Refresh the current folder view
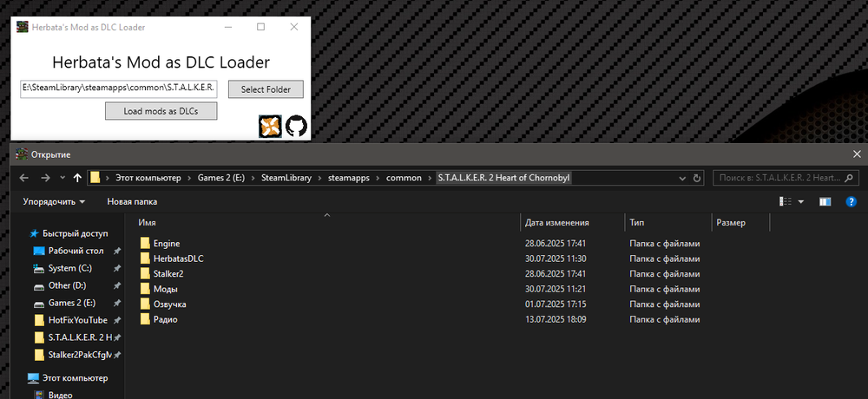The width and height of the screenshot is (868, 399). click(x=697, y=178)
